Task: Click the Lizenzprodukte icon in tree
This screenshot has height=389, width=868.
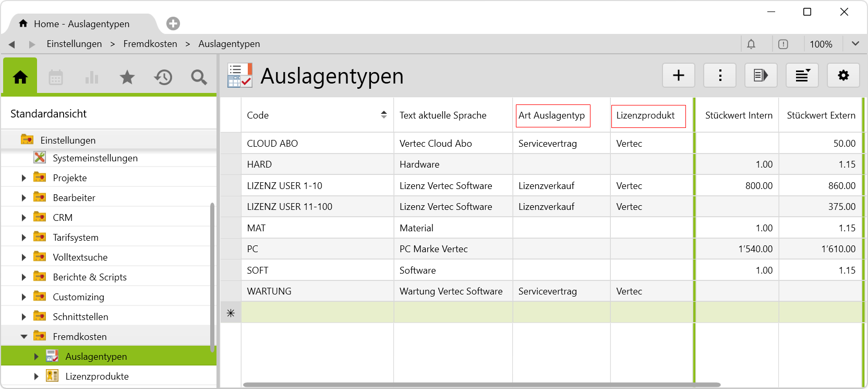Action: coord(52,375)
